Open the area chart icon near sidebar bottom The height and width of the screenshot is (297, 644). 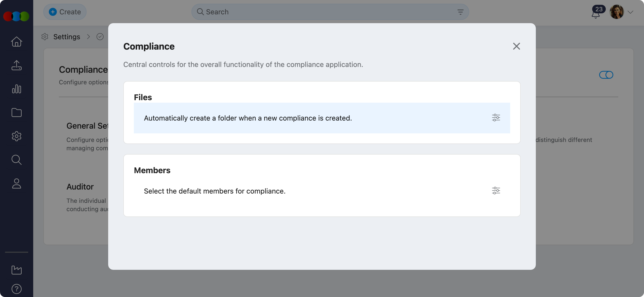point(17,270)
